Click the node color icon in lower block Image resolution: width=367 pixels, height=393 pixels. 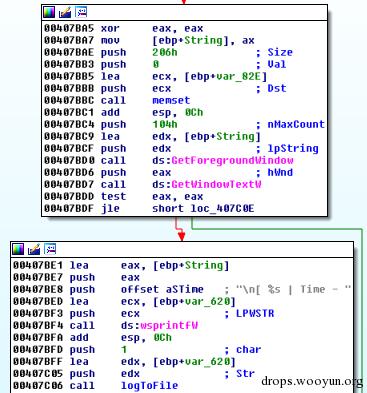click(18, 249)
